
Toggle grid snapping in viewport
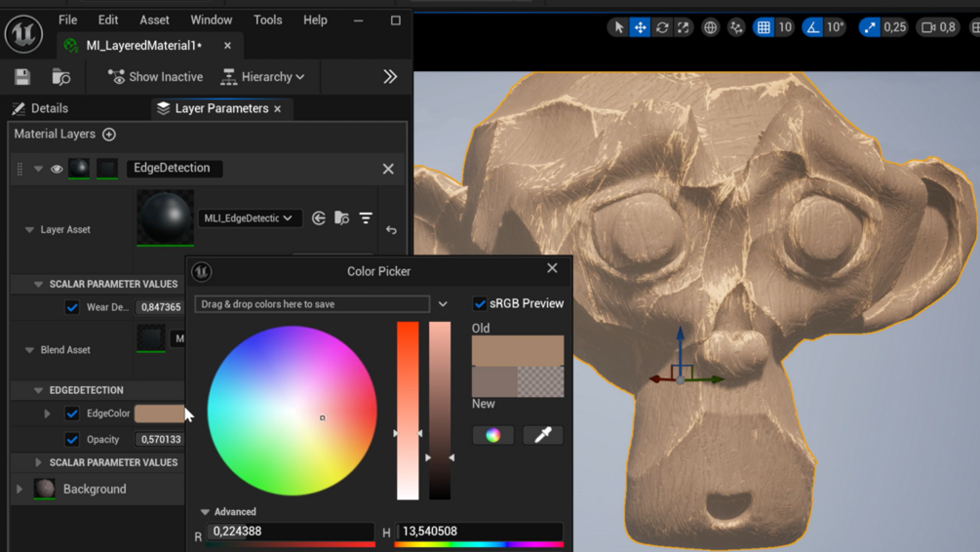(x=764, y=27)
